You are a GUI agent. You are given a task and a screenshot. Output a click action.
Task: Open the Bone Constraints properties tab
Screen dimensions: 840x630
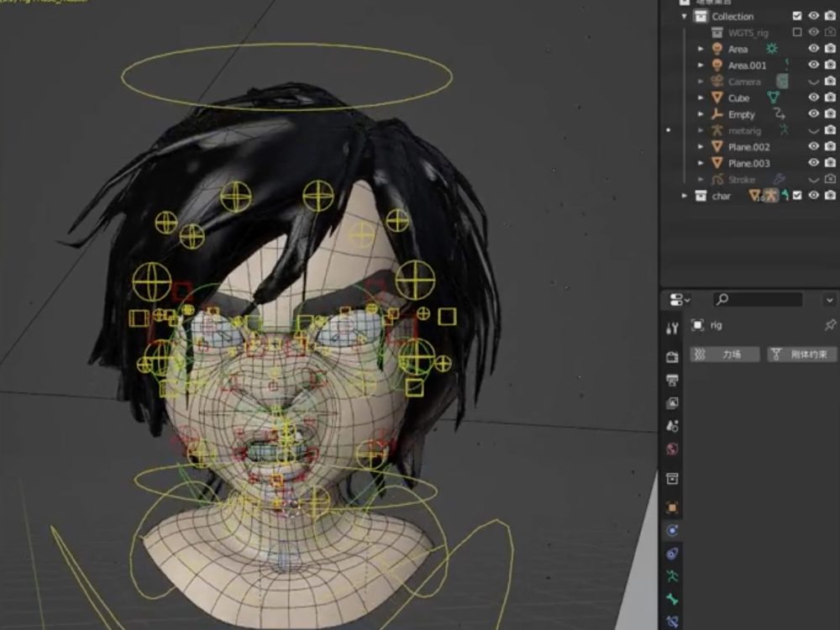[x=672, y=622]
